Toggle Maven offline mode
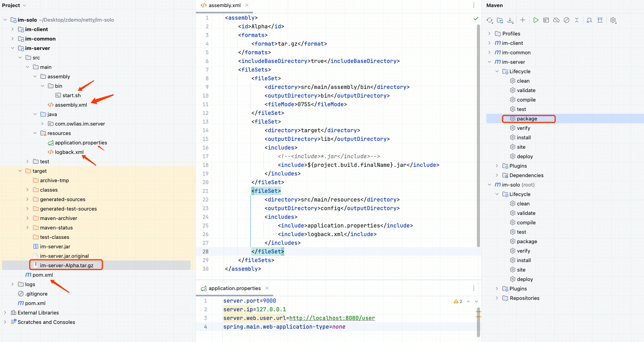Image resolution: width=644 pixels, height=342 pixels. click(x=556, y=20)
